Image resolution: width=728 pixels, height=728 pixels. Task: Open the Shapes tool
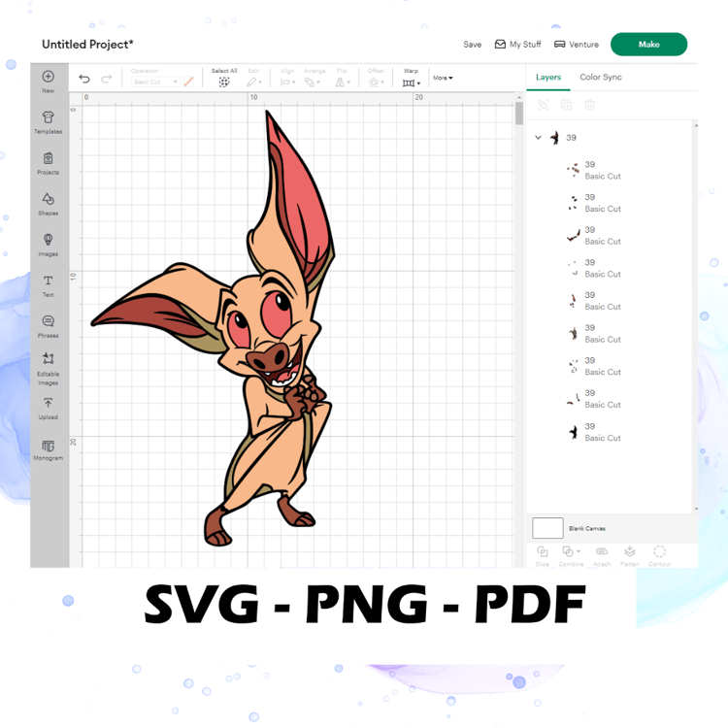(x=49, y=199)
